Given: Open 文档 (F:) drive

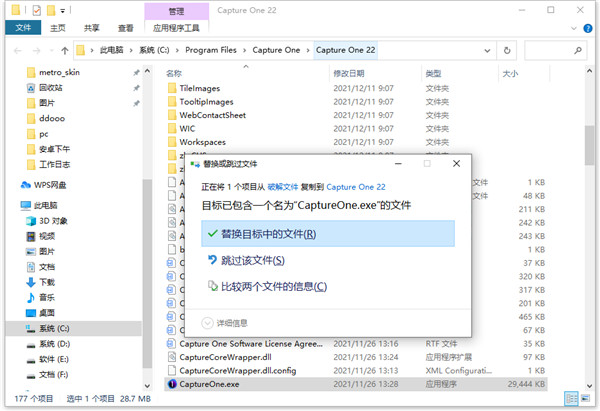Looking at the screenshot, I should click(54, 374).
